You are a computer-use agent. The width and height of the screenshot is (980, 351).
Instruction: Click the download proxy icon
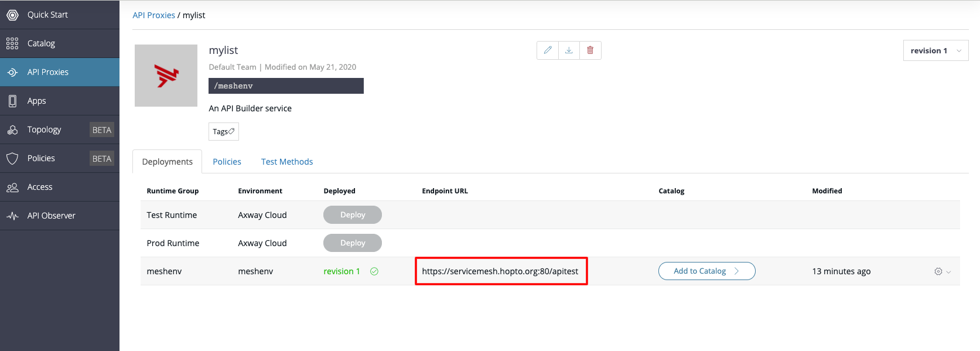click(569, 50)
